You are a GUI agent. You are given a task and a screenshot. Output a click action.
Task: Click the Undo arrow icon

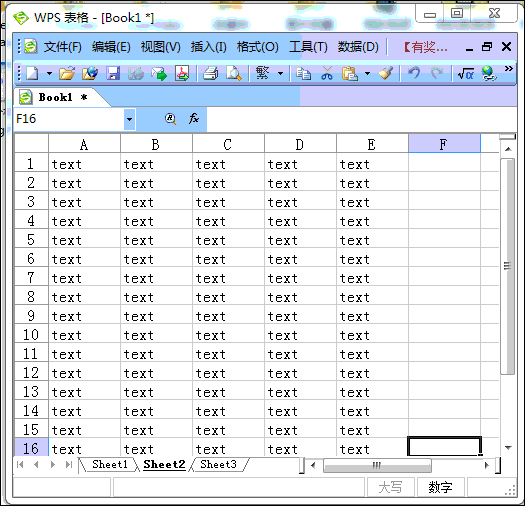[x=414, y=73]
